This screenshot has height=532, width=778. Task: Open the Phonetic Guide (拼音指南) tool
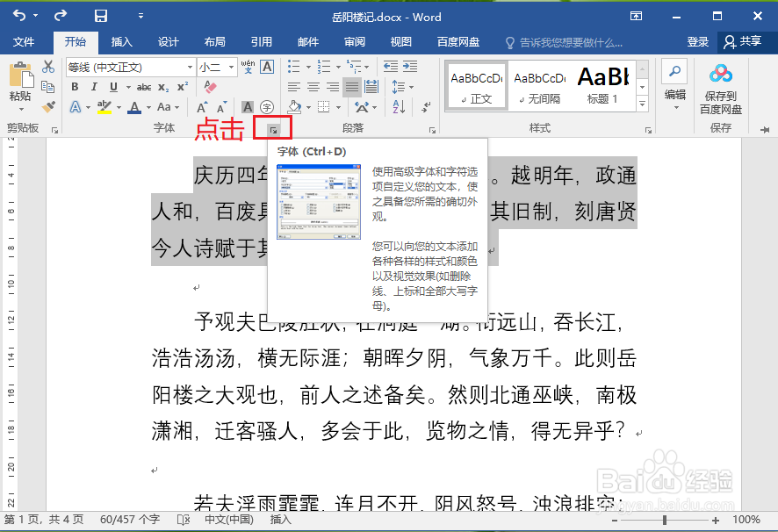(x=247, y=67)
